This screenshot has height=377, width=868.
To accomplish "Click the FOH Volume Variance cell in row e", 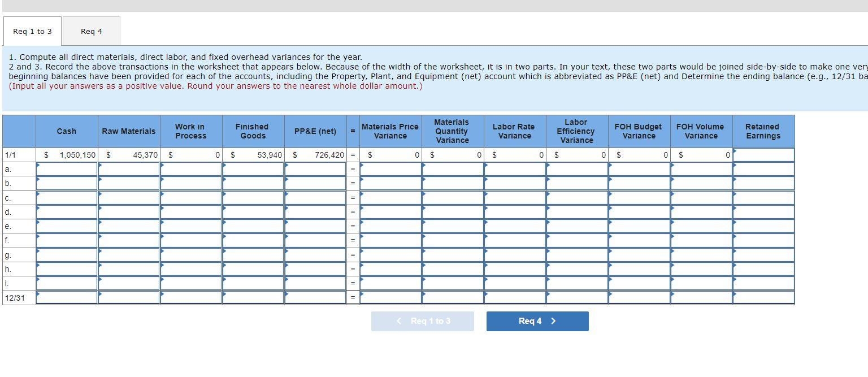I will click(x=701, y=226).
